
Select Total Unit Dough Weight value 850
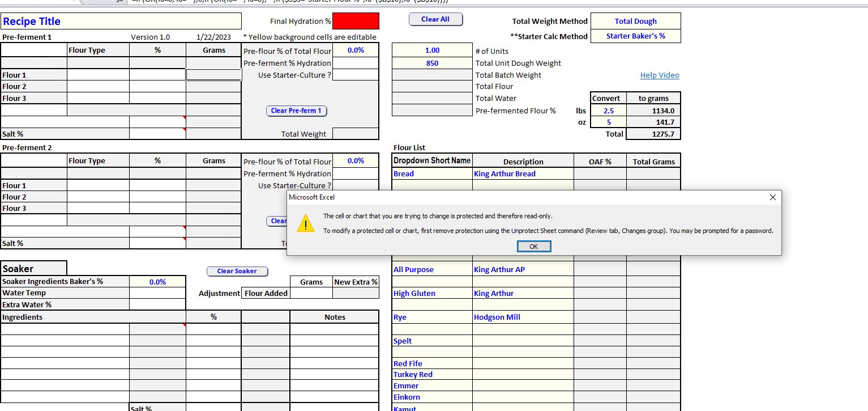pos(432,63)
